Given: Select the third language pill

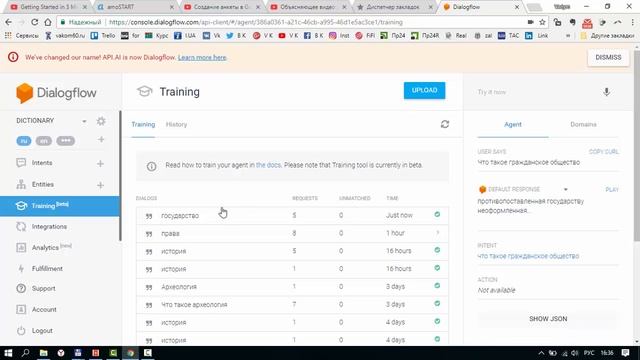Looking at the screenshot, I should (x=65, y=141).
